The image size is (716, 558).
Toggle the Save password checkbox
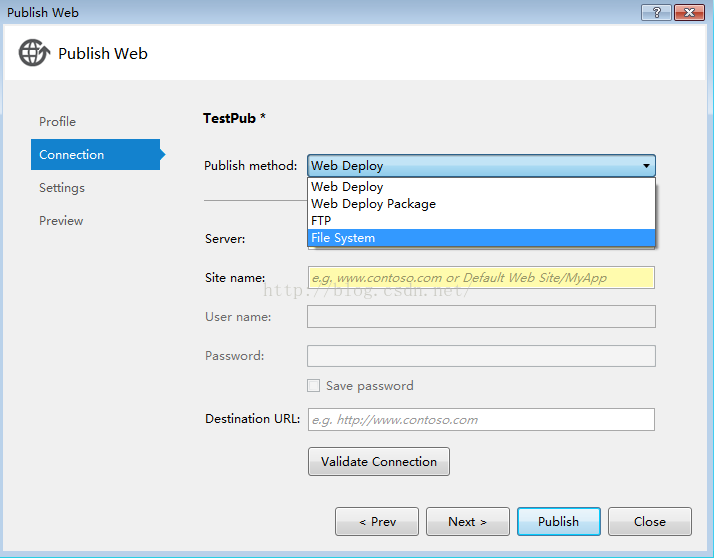[x=314, y=386]
